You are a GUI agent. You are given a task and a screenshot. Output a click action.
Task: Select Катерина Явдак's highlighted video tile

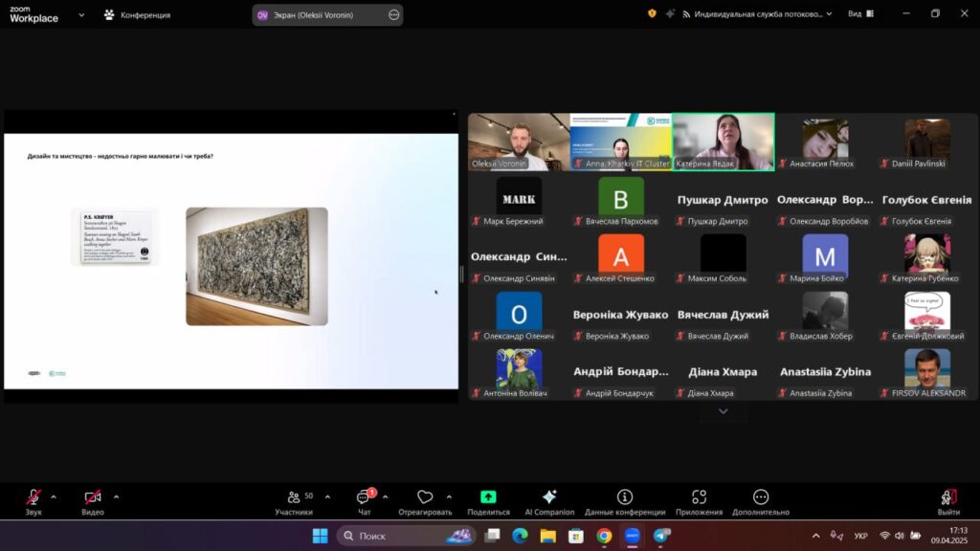[724, 142]
